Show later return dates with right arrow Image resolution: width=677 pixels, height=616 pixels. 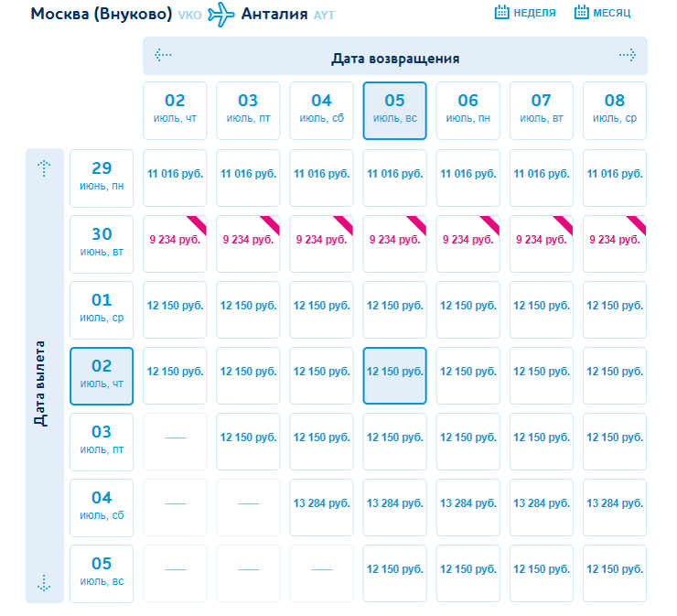click(628, 55)
